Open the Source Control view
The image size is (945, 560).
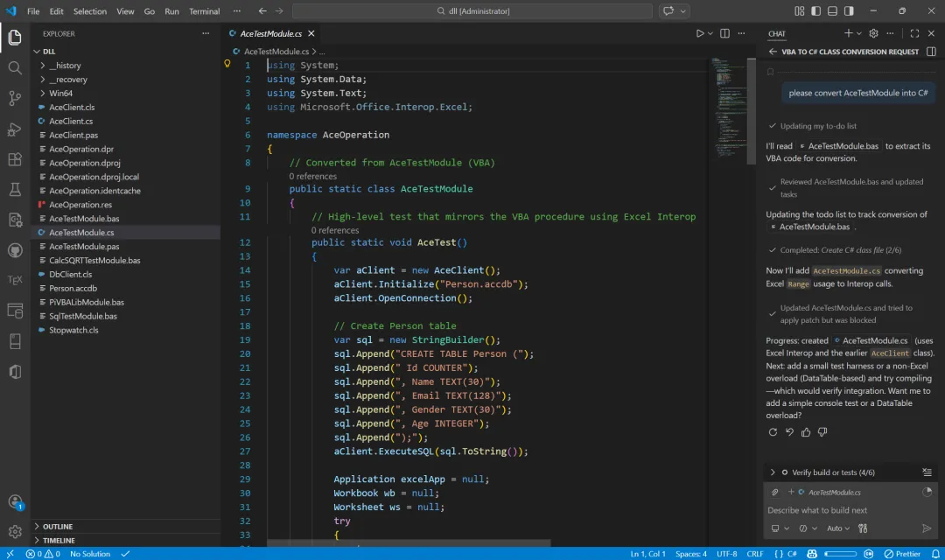tap(15, 98)
